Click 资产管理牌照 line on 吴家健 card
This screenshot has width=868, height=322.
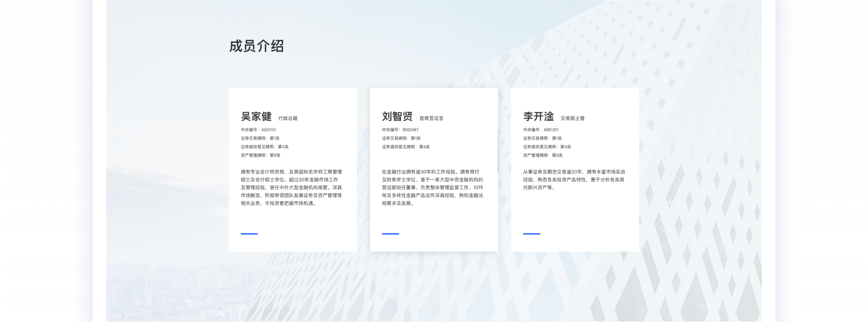(x=260, y=155)
